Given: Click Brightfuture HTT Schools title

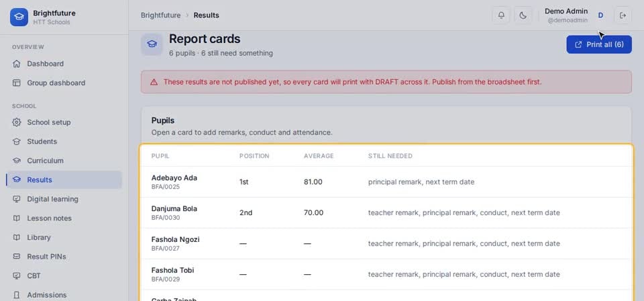Looking at the screenshot, I should coord(54,17).
